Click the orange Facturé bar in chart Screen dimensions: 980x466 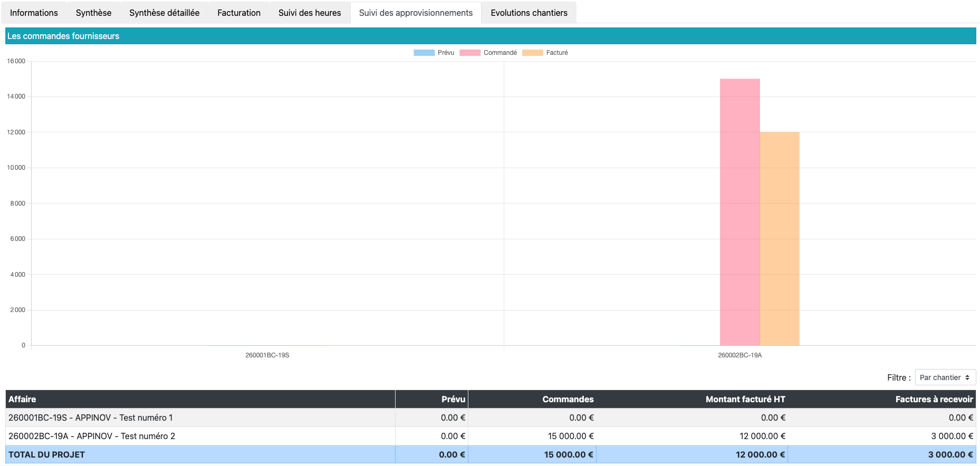coord(779,237)
